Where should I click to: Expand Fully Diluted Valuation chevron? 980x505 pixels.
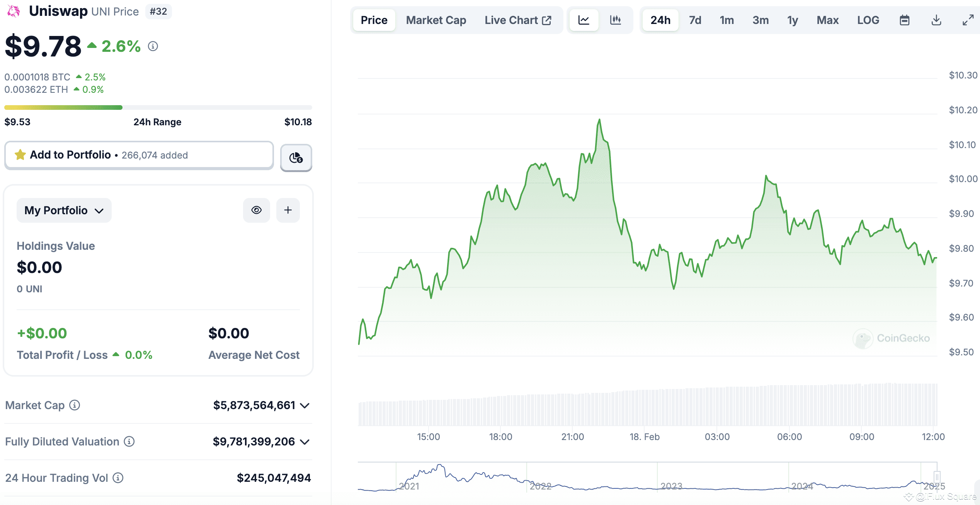click(x=305, y=442)
